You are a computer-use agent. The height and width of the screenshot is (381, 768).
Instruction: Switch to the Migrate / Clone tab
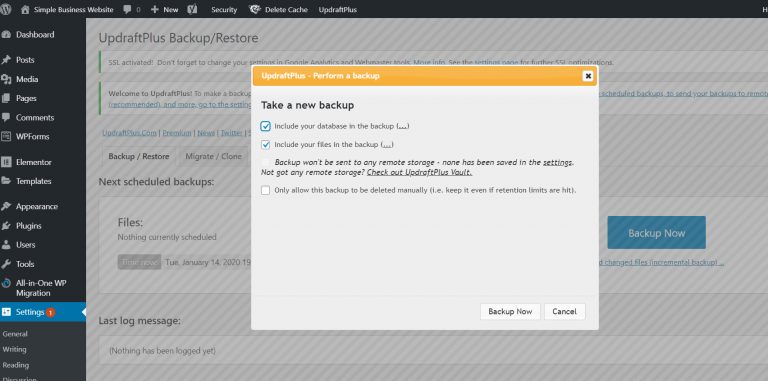pos(214,156)
